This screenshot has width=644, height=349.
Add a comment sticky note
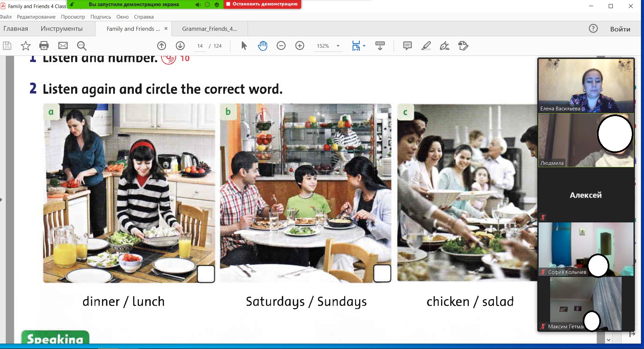click(408, 46)
